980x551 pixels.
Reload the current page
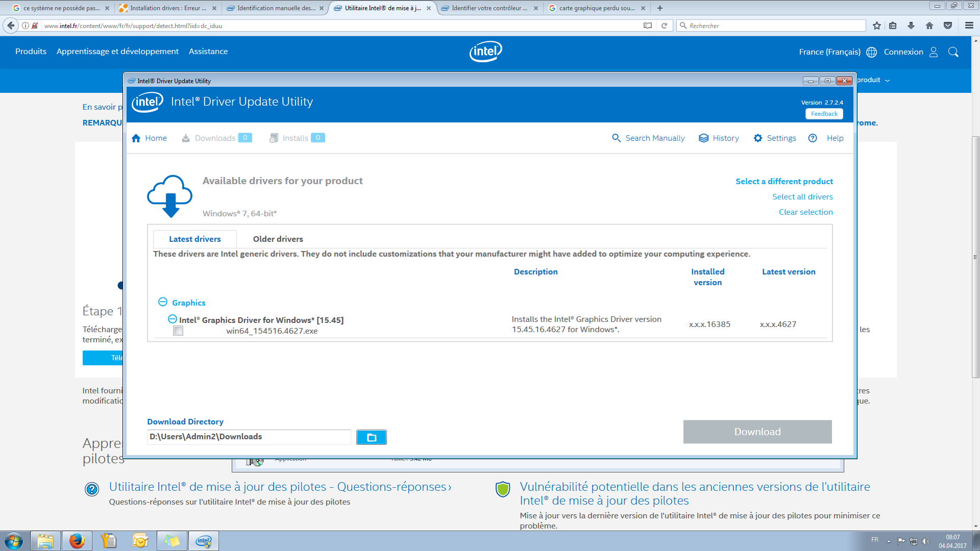(x=664, y=26)
